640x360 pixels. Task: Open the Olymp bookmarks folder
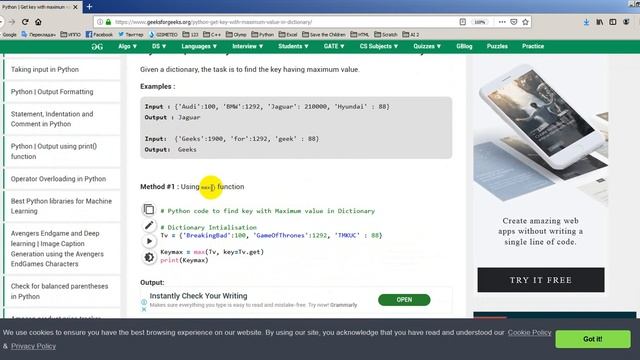pyautogui.click(x=236, y=35)
